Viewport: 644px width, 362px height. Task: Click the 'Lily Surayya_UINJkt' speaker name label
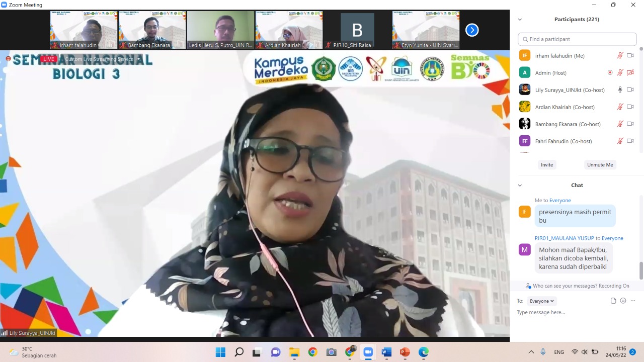pos(32,333)
